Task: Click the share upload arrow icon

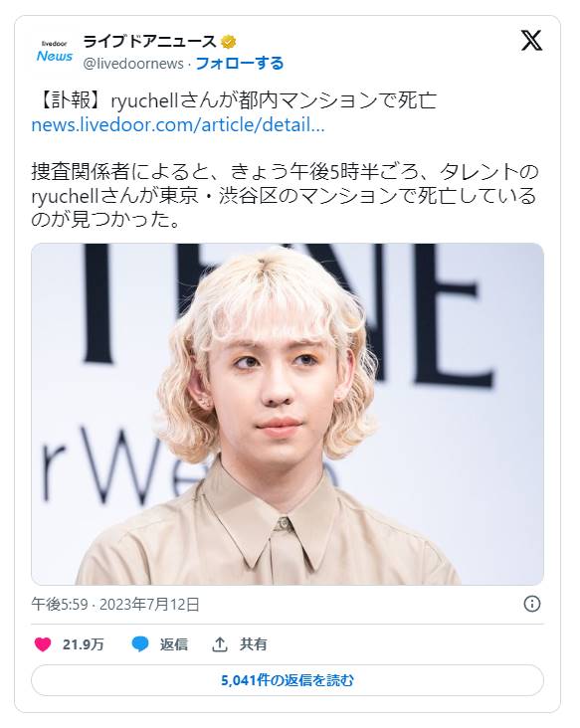Action: (x=220, y=644)
